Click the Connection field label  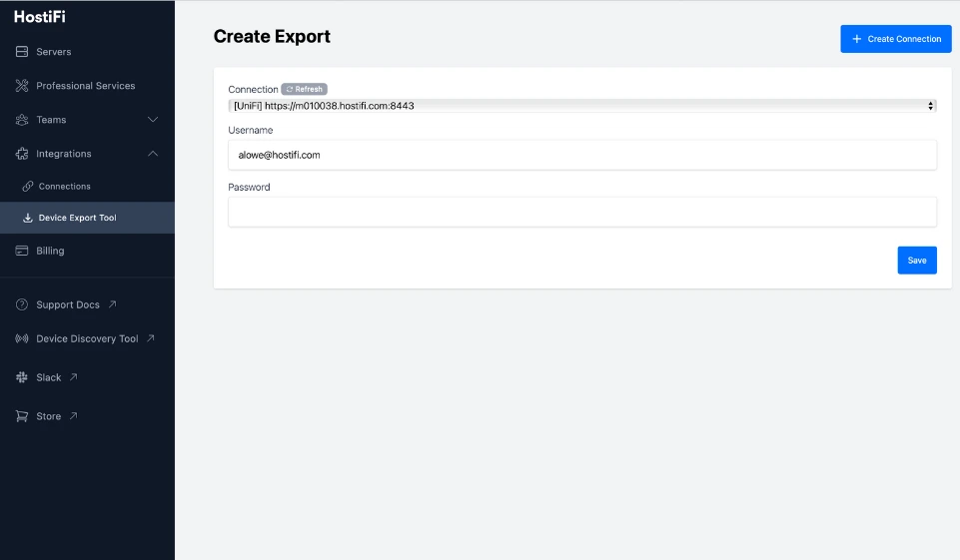253,90
